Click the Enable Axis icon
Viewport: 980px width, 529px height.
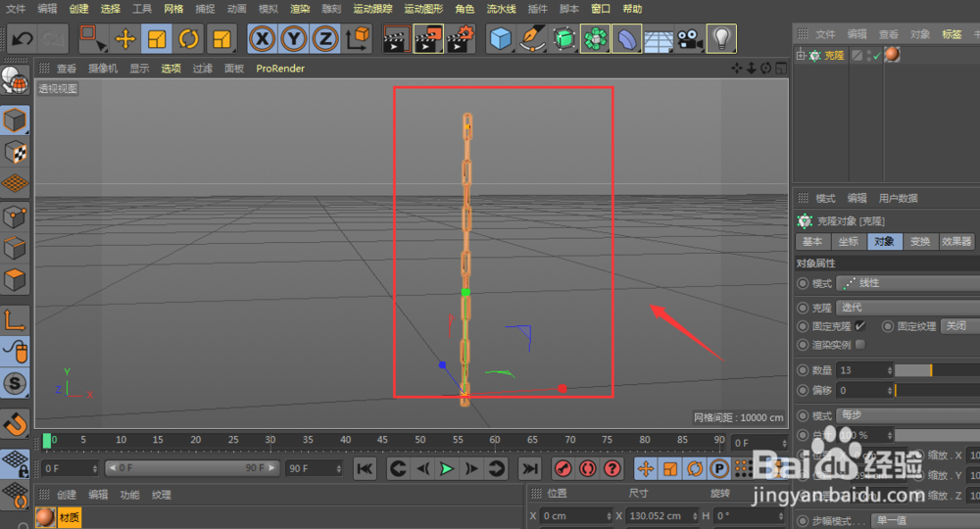click(x=15, y=319)
